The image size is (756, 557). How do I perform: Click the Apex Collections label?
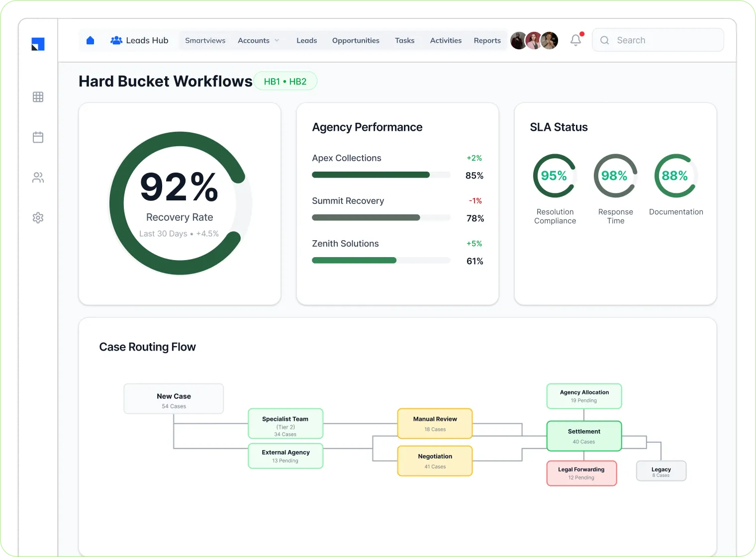[347, 158]
